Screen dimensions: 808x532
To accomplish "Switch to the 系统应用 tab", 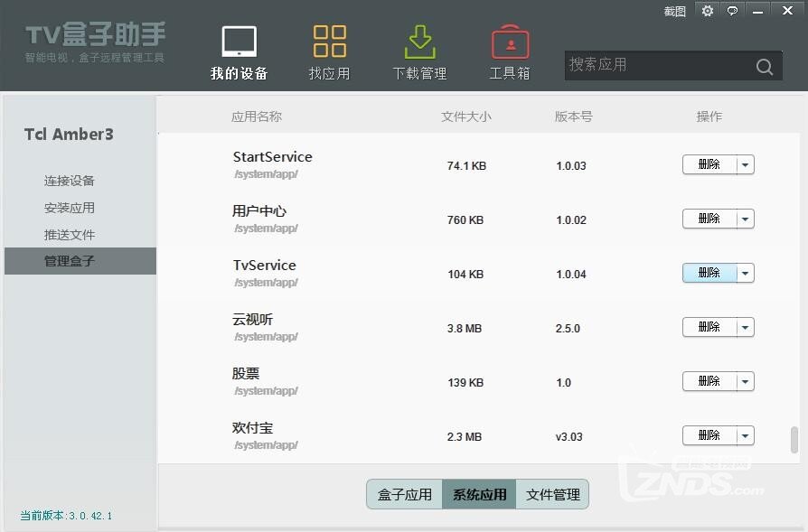I will click(x=479, y=494).
